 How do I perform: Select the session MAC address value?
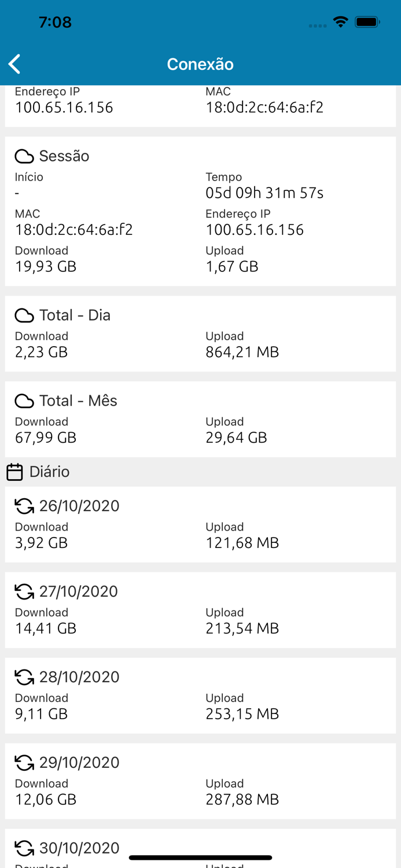click(x=74, y=230)
